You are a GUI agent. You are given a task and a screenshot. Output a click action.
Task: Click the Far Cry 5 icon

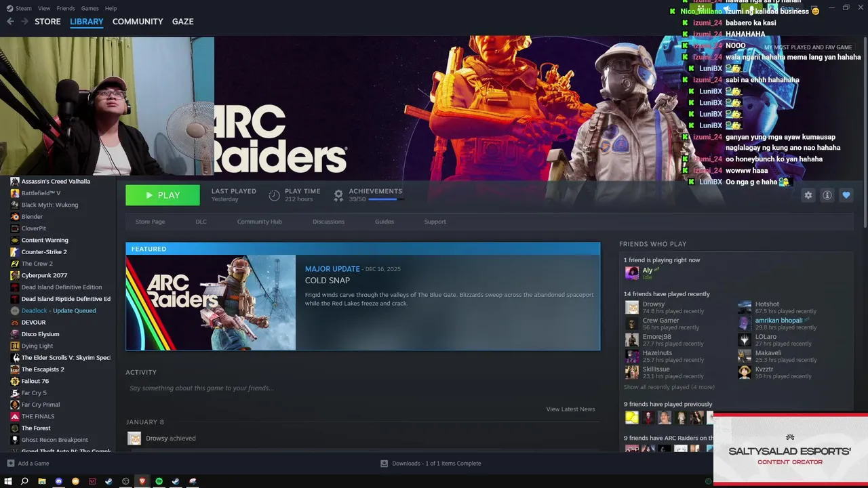(x=15, y=393)
